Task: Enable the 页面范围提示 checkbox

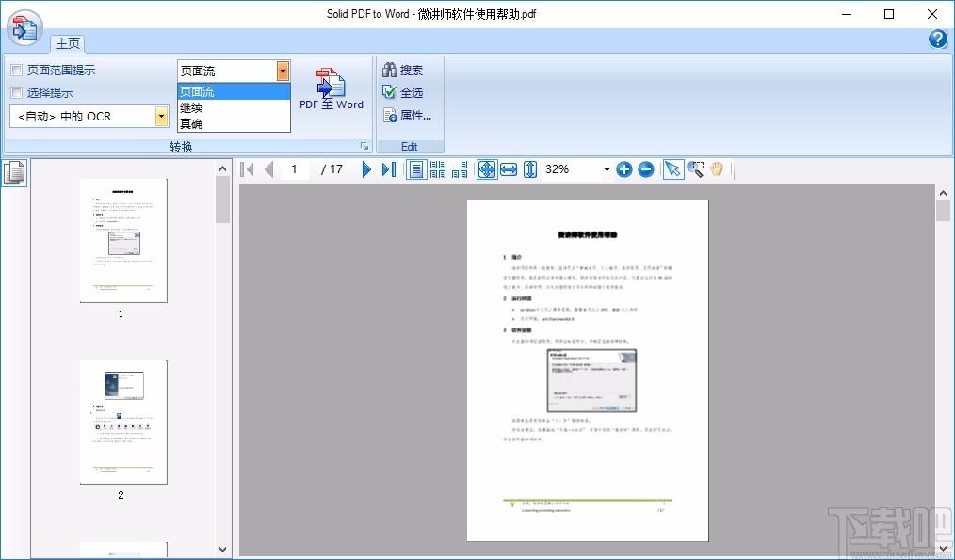Action: [16, 70]
